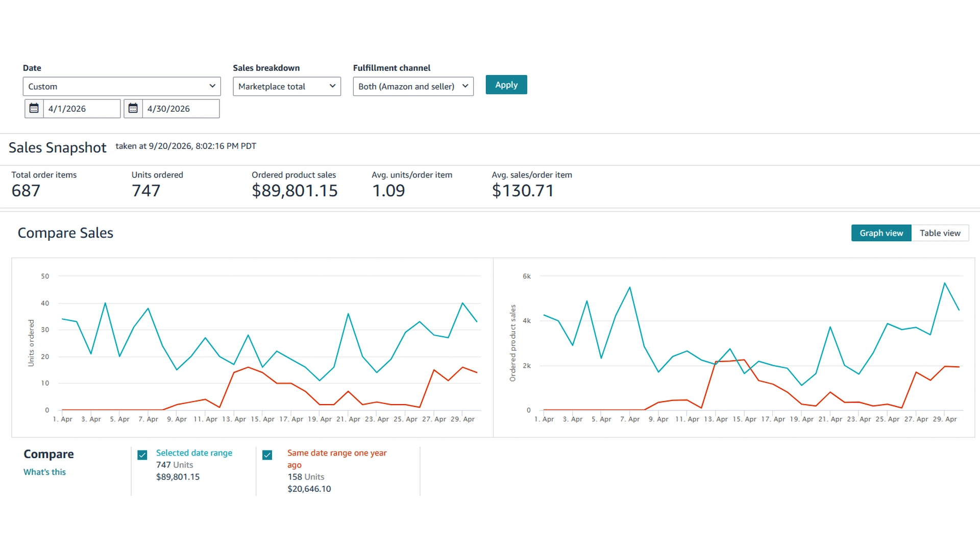980x551 pixels.
Task: Click the Units ordered value 747
Action: [x=146, y=191]
